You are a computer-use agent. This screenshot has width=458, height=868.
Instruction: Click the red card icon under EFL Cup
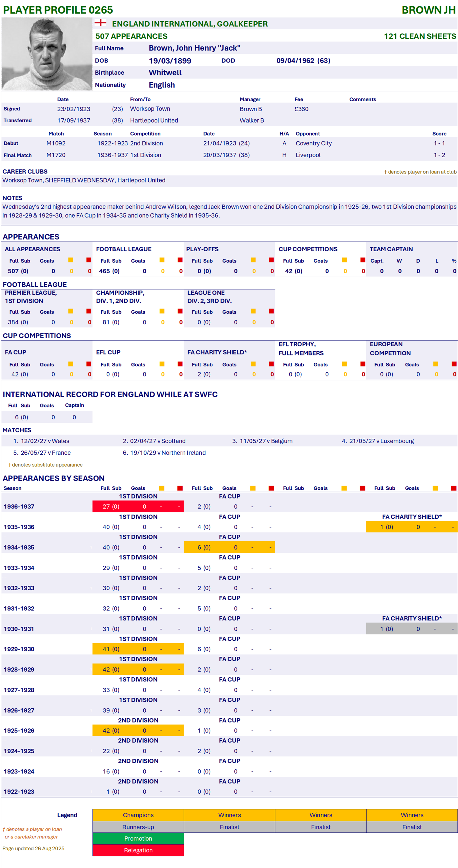click(180, 364)
